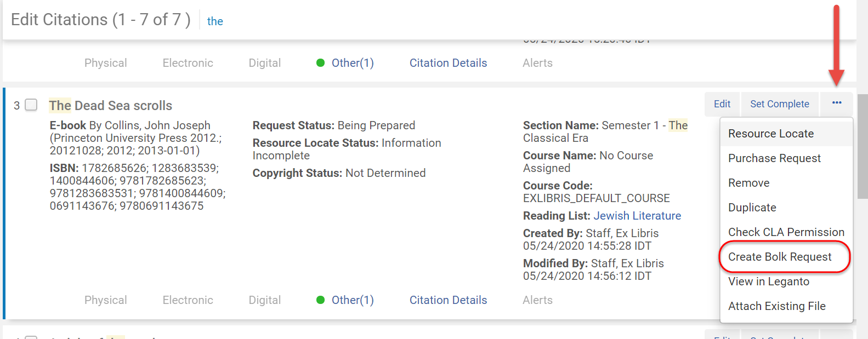Open Digital tab under The Dead Sea scrolls
The image size is (868, 339).
[265, 300]
